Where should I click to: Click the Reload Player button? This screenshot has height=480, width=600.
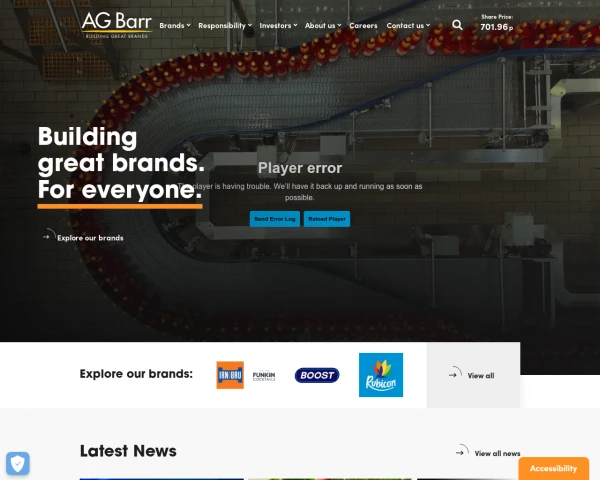pyautogui.click(x=327, y=219)
